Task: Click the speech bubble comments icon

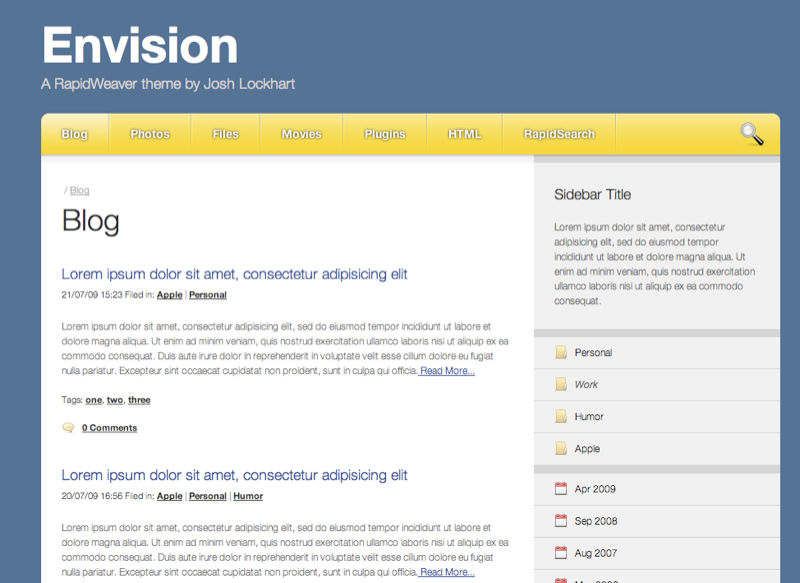Action: tap(68, 428)
